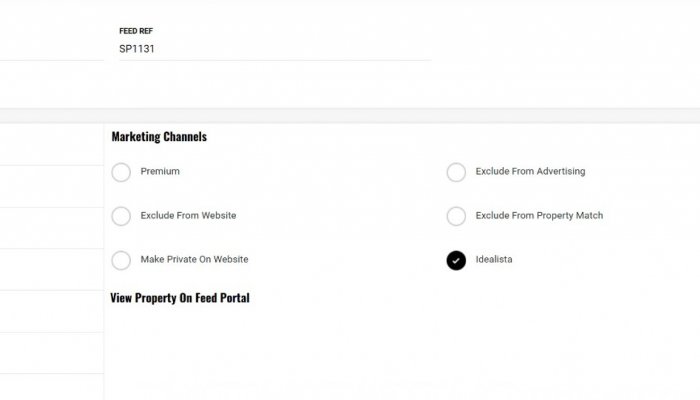The height and width of the screenshot is (400, 700).
Task: Click the Premium label text
Action: (160, 172)
